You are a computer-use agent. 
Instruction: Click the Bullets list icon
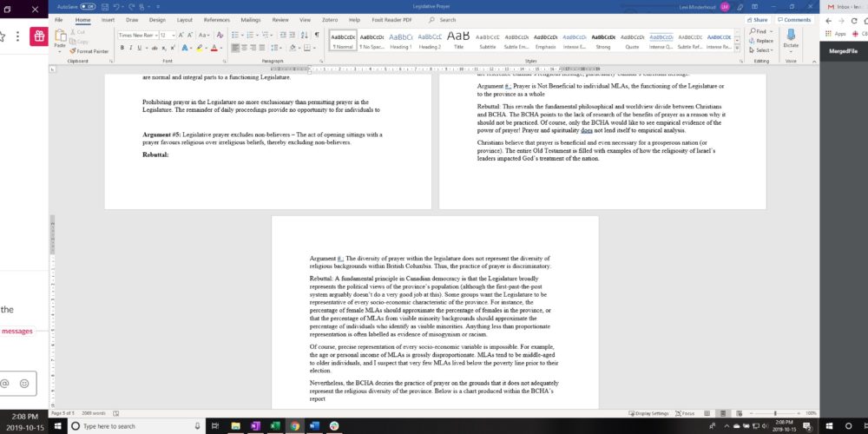[236, 36]
